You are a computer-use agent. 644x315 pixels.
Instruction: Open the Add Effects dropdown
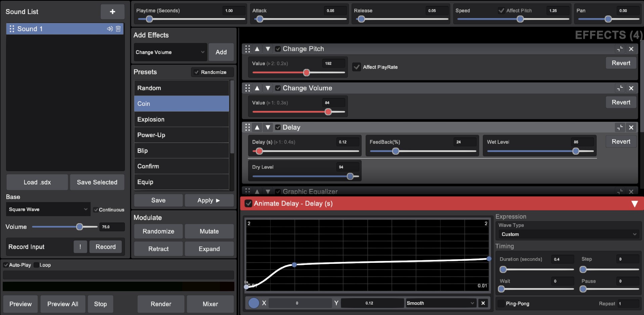click(170, 52)
